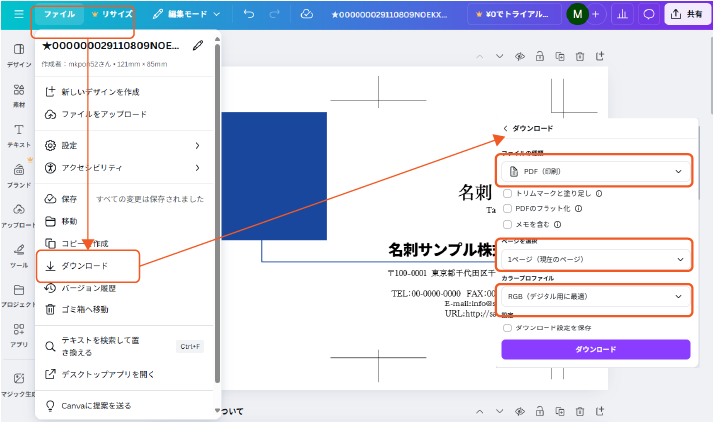713x422 pixels.
Task: Add a collaborator with the plus icon
Action: pos(596,14)
